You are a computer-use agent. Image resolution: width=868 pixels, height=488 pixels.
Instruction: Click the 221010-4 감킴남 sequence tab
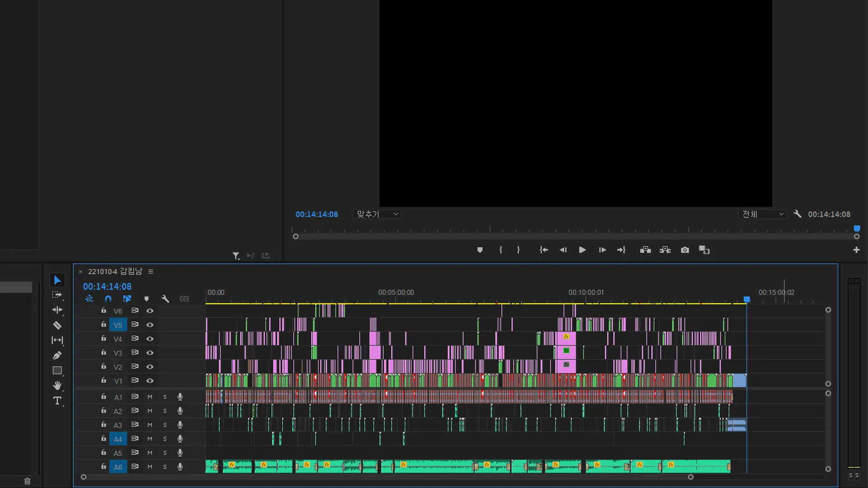pos(115,272)
